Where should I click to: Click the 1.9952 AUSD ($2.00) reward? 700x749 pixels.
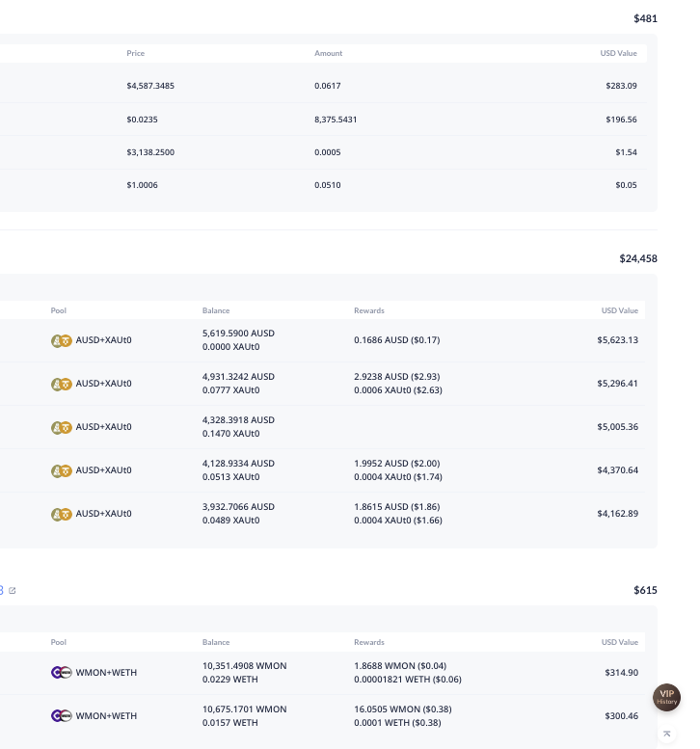397,464
